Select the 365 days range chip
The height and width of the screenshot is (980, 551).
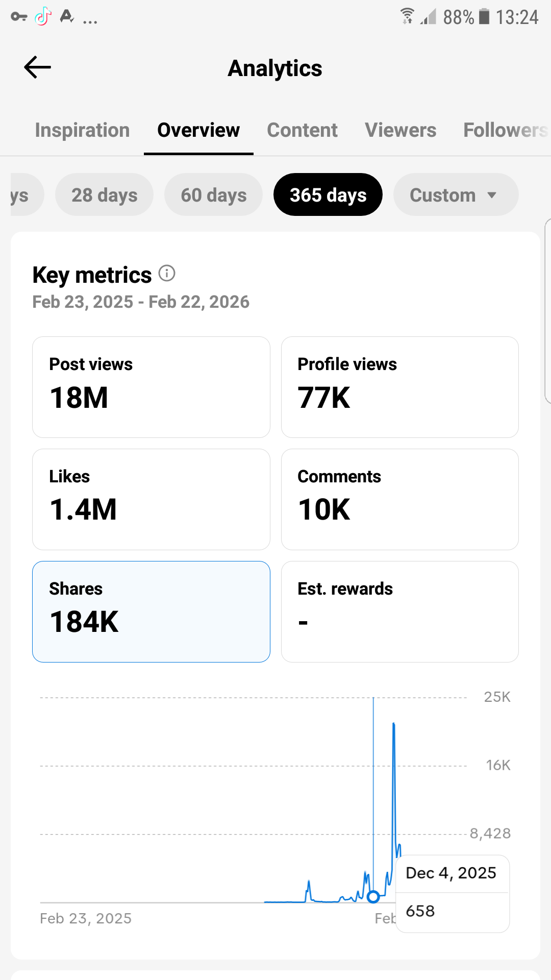[328, 195]
